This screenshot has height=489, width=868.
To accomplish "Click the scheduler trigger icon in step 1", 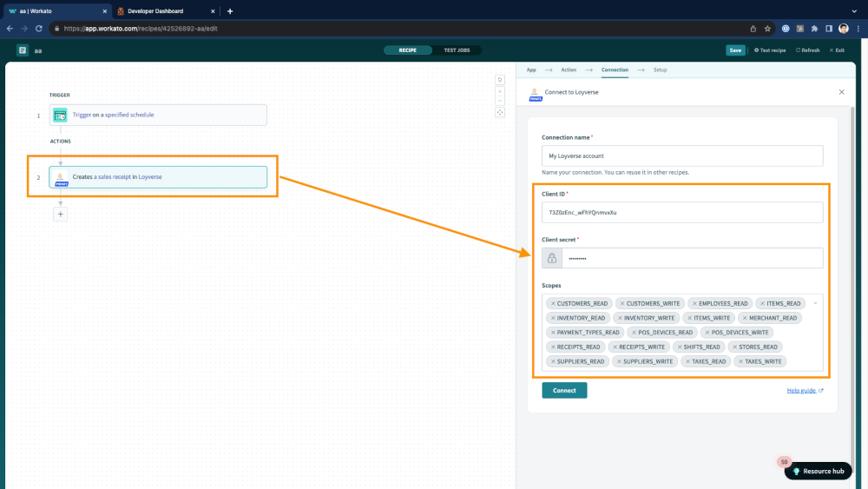I will tap(60, 115).
